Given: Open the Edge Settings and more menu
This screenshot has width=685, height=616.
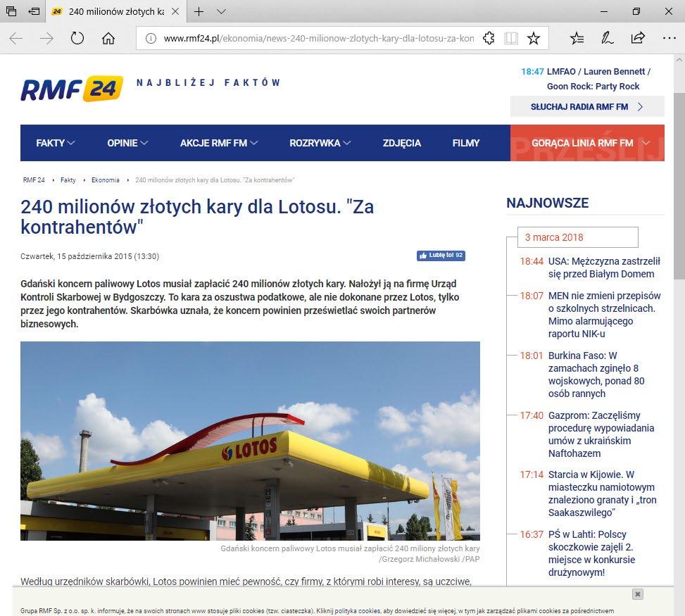Looking at the screenshot, I should 669,39.
